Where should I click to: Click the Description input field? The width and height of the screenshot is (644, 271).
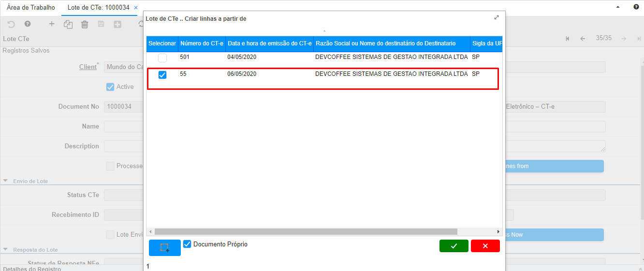(x=124, y=146)
